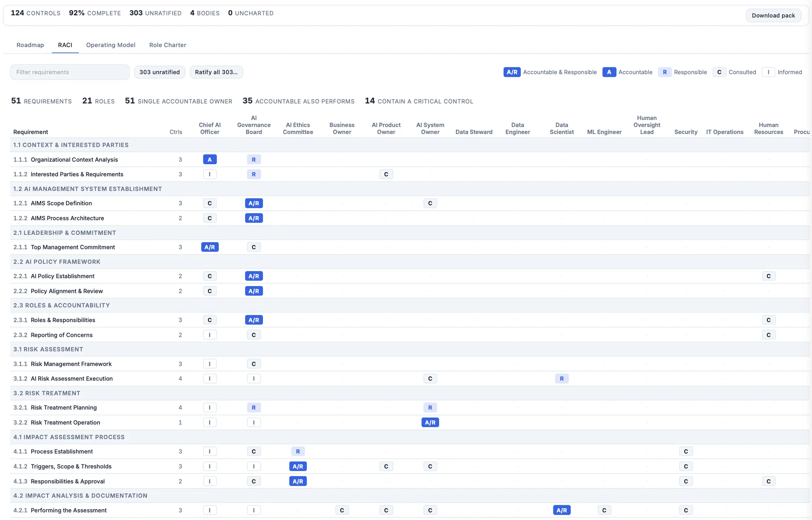812x520 pixels.
Task: Click ML Engineer C badge for Performing the Assessment
Action: tap(604, 510)
